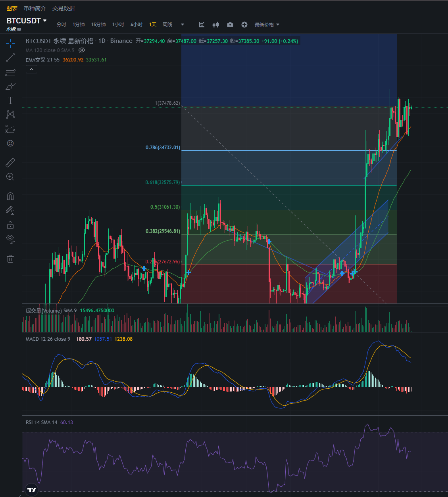448x497 pixels.
Task: Select the 1分钟 timeframe
Action: tap(79, 25)
